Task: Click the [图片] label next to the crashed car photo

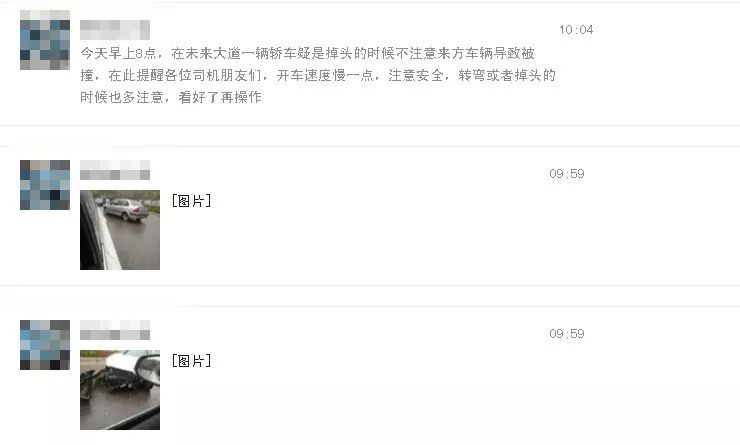Action: pyautogui.click(x=191, y=361)
